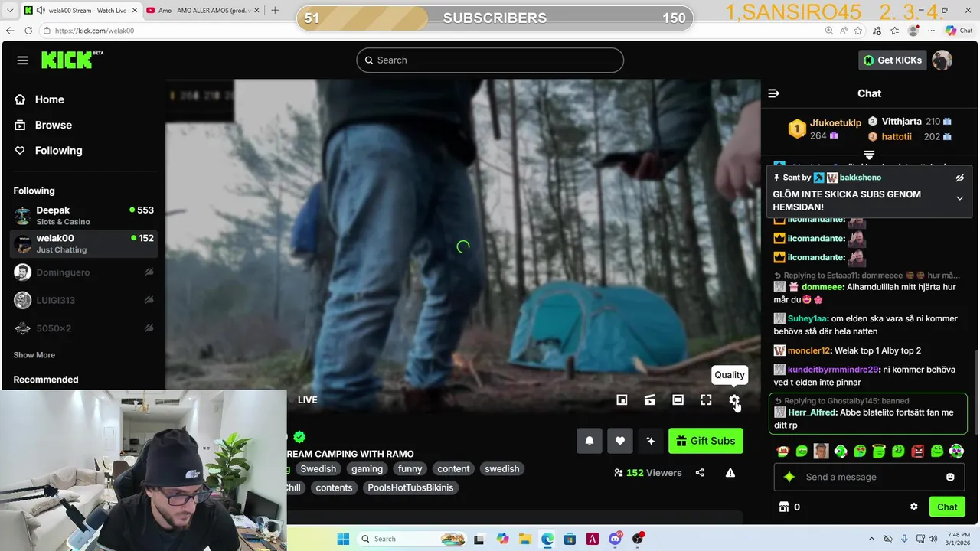
Task: Hide the pinned message
Action: [x=960, y=178]
